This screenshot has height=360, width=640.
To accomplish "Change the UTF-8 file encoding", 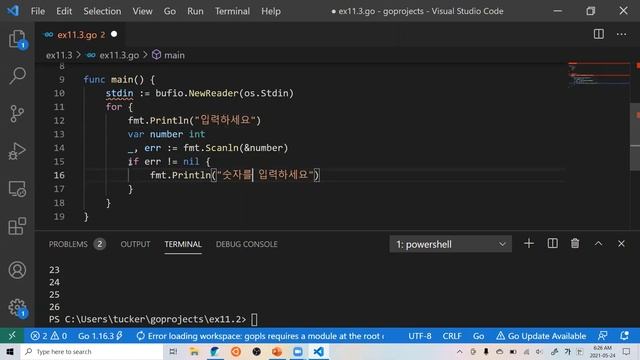I will pos(420,336).
